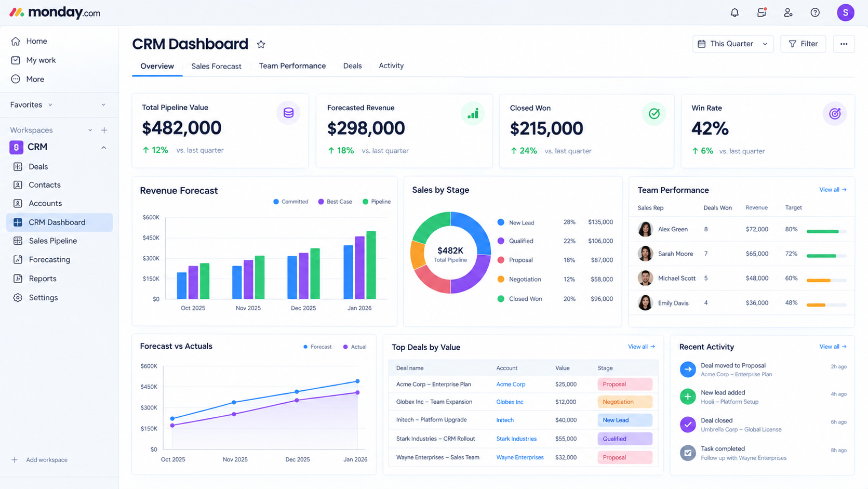Collapse the CRM workspace chevron
The image size is (868, 489).
pyautogui.click(x=103, y=148)
